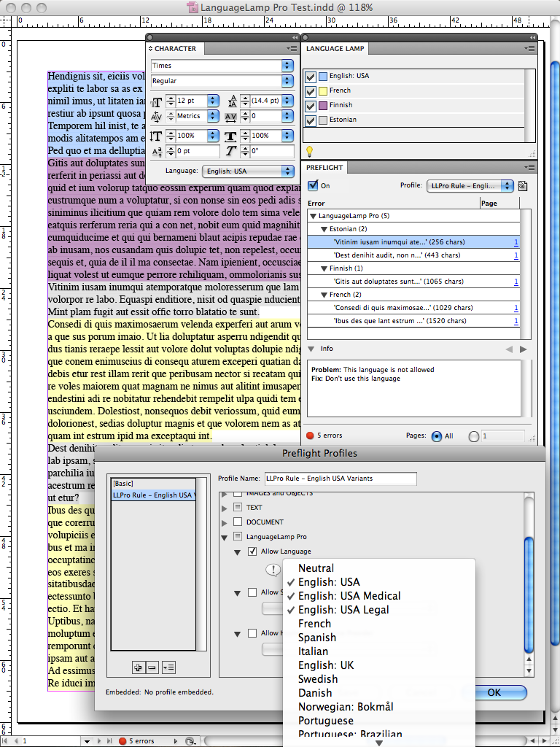Open the Language dropdown in Character panel
Image resolution: width=560 pixels, height=747 pixels.
pos(248,171)
